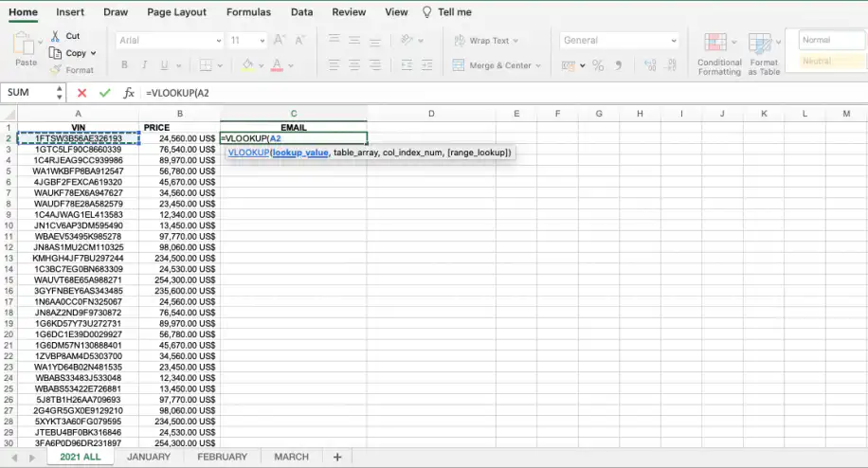Image resolution: width=868 pixels, height=468 pixels.
Task: Apply percent style format
Action: click(x=598, y=65)
